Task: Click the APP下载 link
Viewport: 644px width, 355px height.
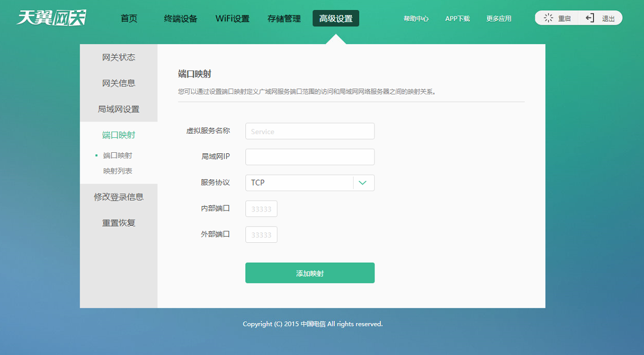Action: [457, 19]
